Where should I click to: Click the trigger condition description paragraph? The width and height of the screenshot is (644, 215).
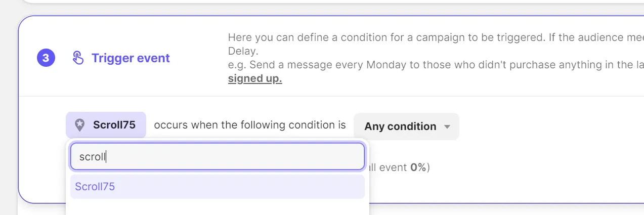435,58
